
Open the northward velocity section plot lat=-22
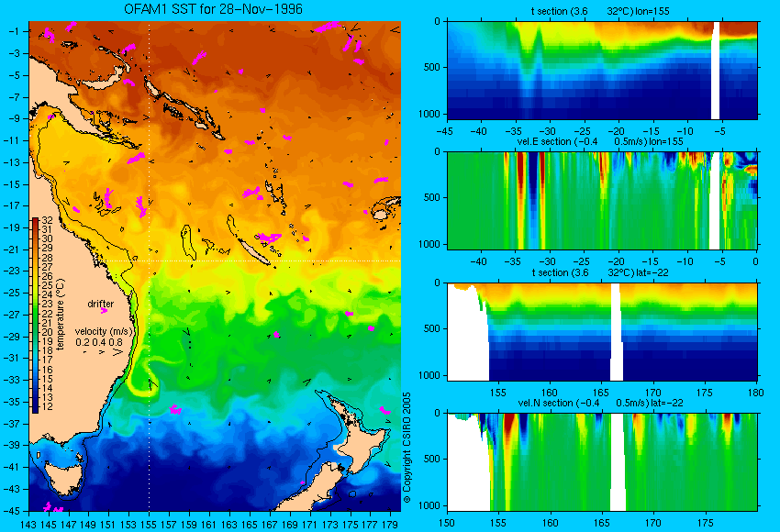[602, 462]
